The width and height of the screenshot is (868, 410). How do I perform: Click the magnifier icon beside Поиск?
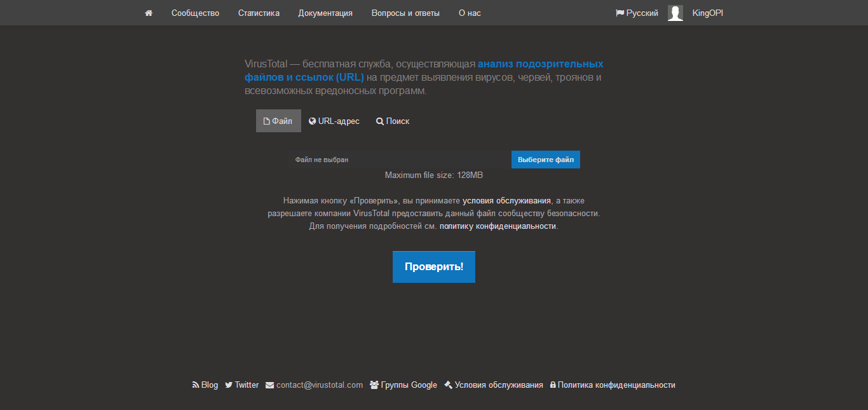379,120
